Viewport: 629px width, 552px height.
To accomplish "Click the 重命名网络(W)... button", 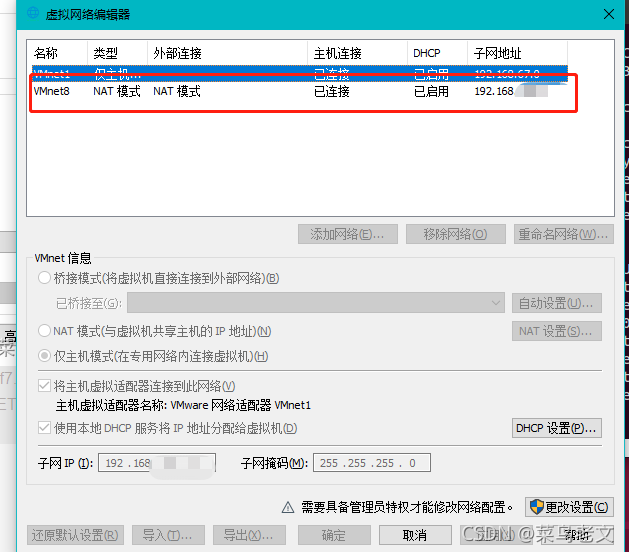I will coord(564,234).
